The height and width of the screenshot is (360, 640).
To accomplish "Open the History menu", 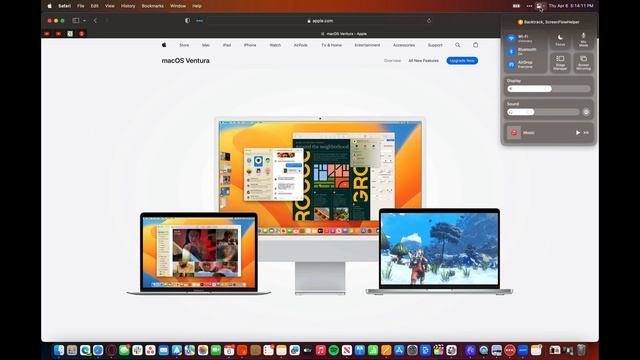I will pyautogui.click(x=128, y=6).
